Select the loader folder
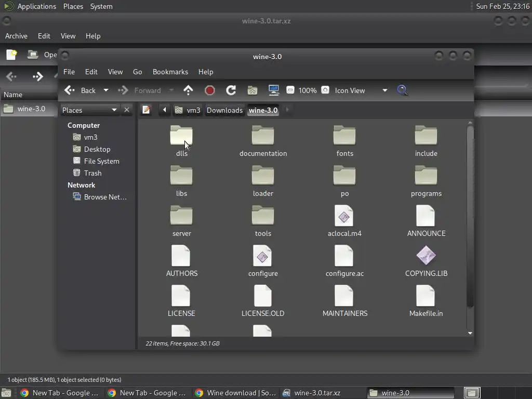Image resolution: width=532 pixels, height=399 pixels. pyautogui.click(x=263, y=180)
